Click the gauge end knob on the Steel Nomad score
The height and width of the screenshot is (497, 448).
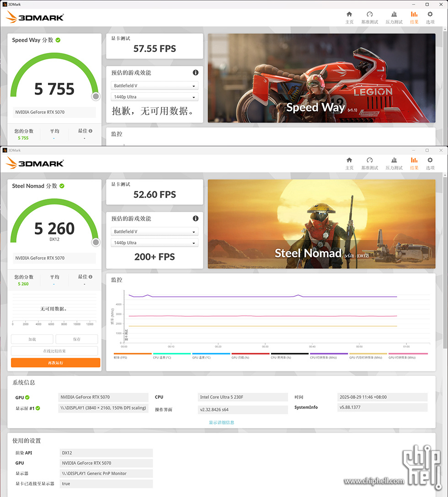pos(96,242)
